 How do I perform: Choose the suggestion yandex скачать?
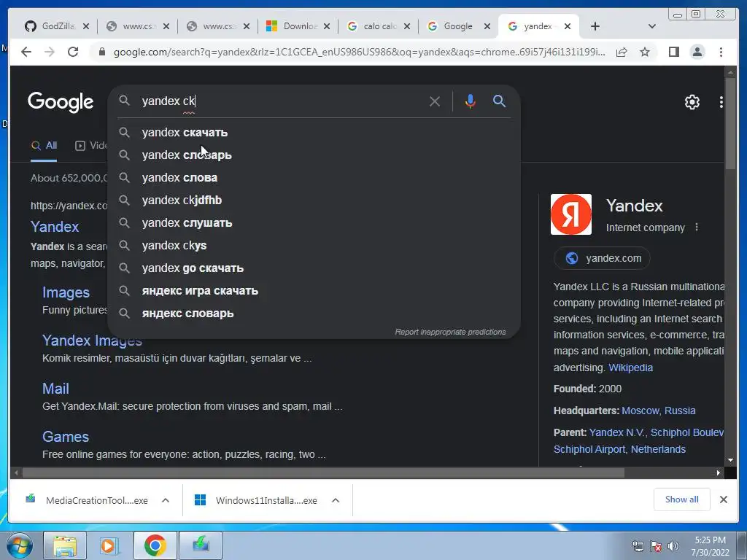coord(314,133)
